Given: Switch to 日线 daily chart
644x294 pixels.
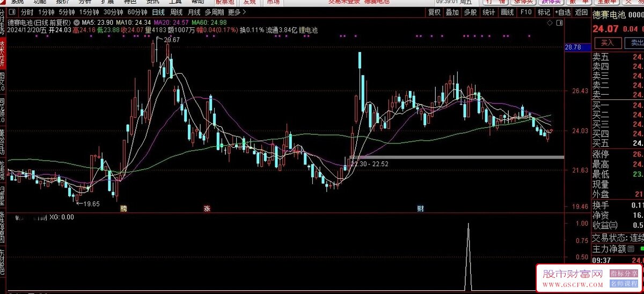Looking at the screenshot, I should 158,12.
